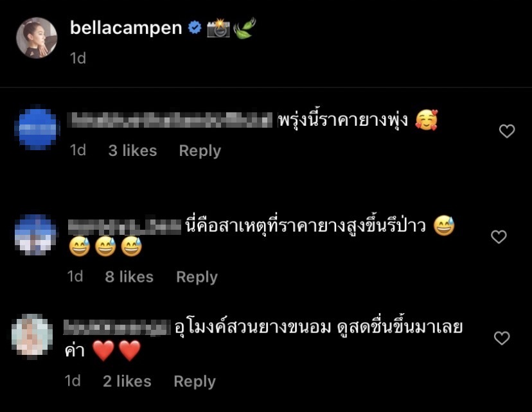Like the comment with 3 likes
This screenshot has height=412, width=532.
pos(507,131)
